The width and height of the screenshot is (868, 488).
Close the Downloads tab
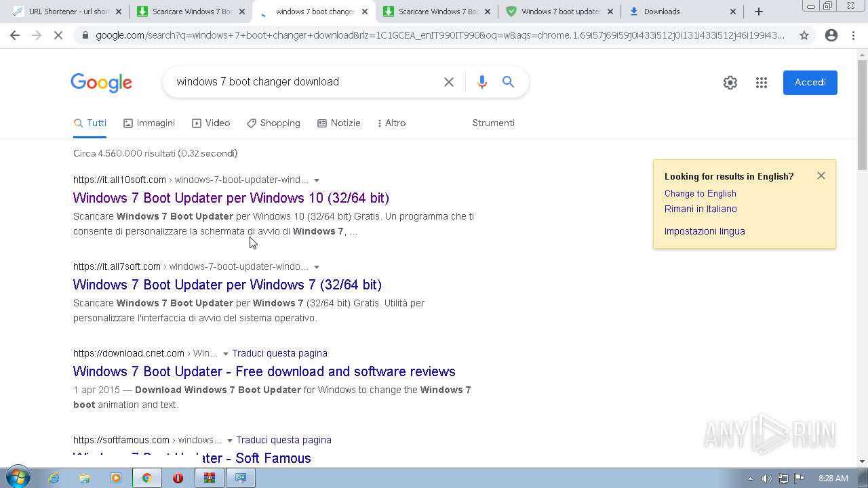coord(733,12)
